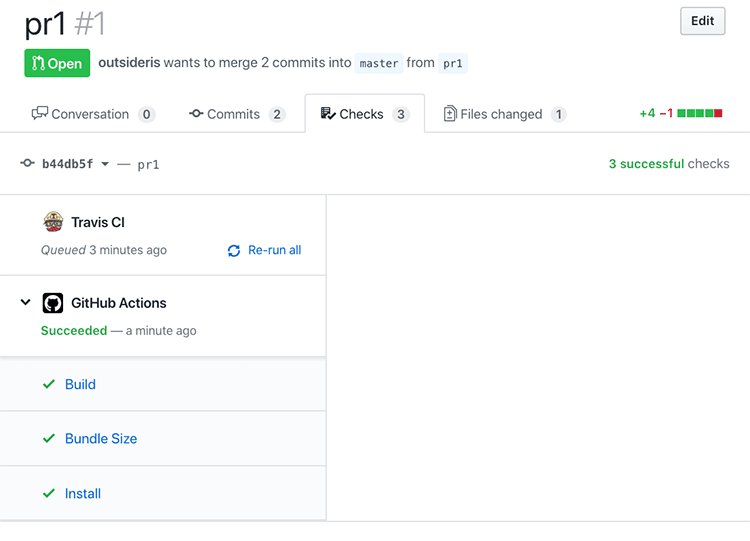The height and width of the screenshot is (541, 750).
Task: Collapse the GitHub Actions check suite
Action: click(x=25, y=302)
